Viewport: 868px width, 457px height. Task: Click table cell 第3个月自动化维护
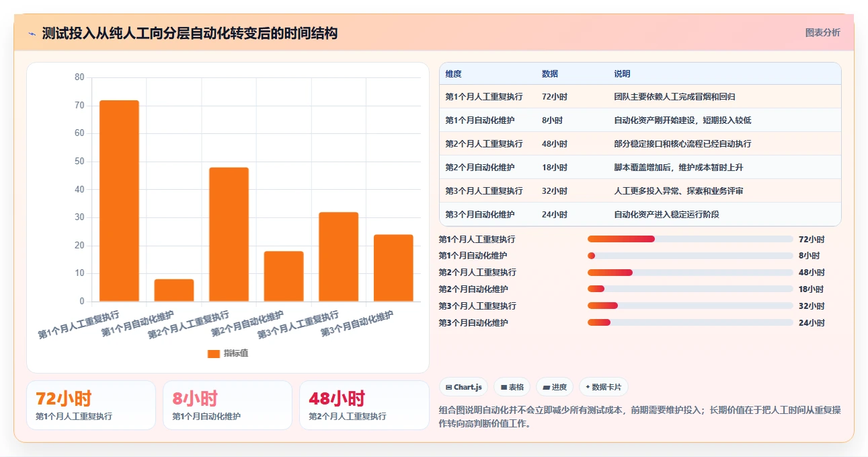(x=480, y=215)
